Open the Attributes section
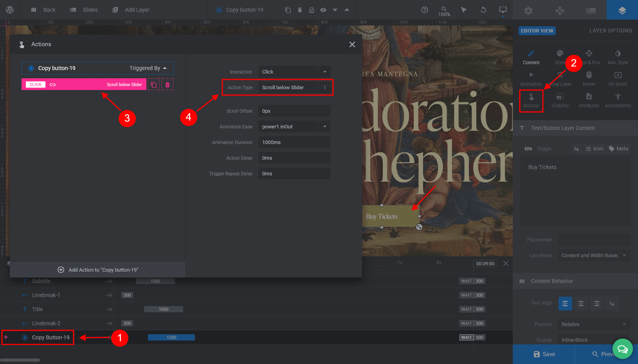 pyautogui.click(x=589, y=101)
